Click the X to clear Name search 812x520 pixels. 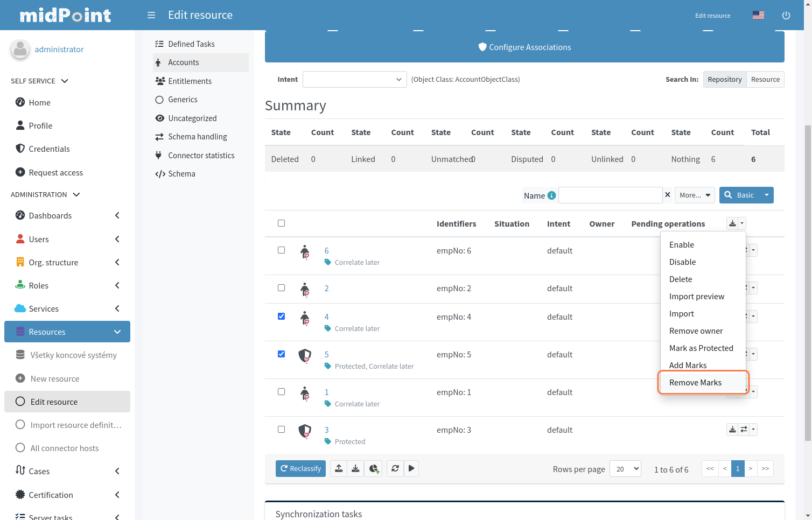click(668, 195)
